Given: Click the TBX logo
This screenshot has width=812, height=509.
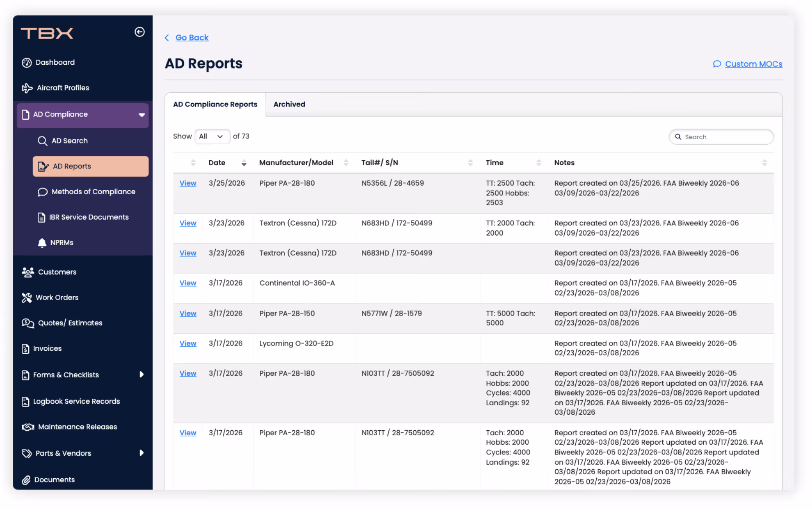Looking at the screenshot, I should tap(47, 33).
